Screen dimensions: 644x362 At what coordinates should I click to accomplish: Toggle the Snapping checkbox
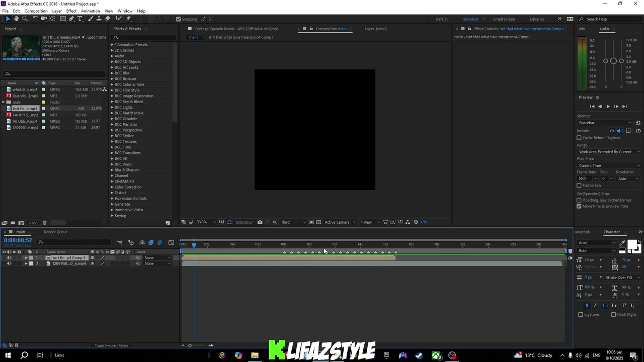[x=178, y=19]
